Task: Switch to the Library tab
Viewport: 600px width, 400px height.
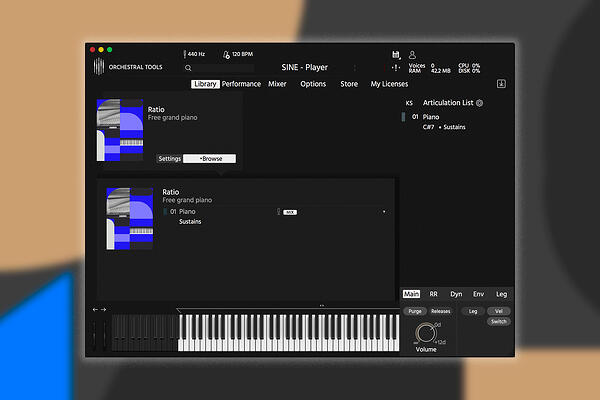Action: tap(205, 84)
